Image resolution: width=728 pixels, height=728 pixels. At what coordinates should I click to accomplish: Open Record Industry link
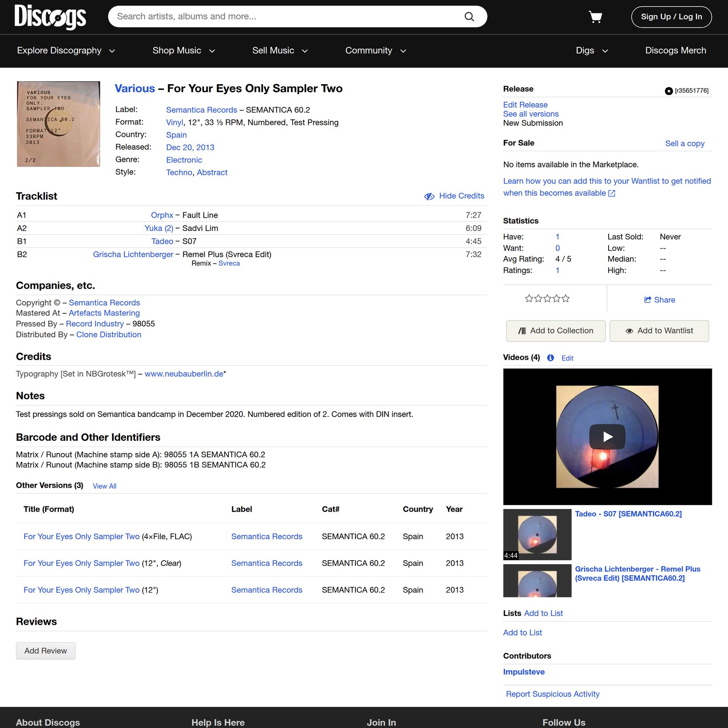[95, 324]
